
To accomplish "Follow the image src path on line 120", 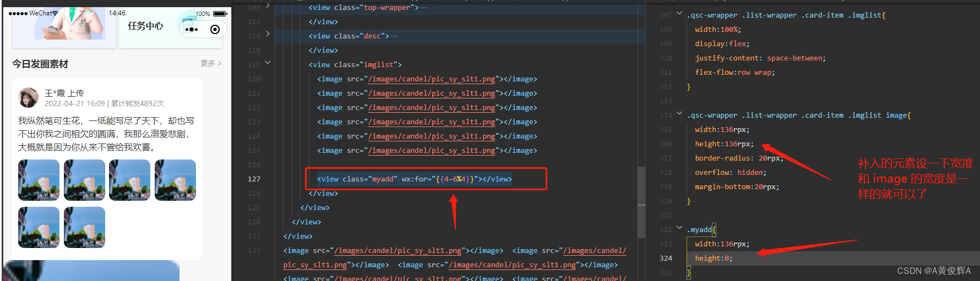I will pyautogui.click(x=431, y=79).
